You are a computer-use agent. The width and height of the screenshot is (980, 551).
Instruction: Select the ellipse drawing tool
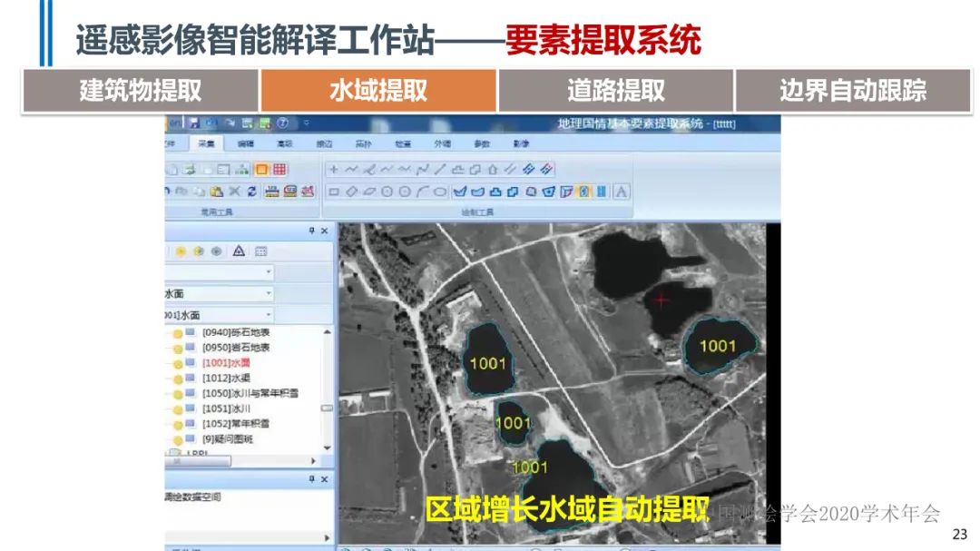(439, 192)
